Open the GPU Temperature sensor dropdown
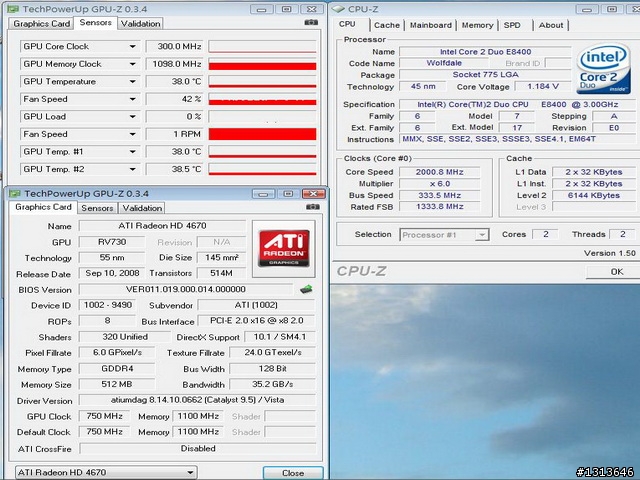This screenshot has height=480, width=640. pyautogui.click(x=132, y=82)
